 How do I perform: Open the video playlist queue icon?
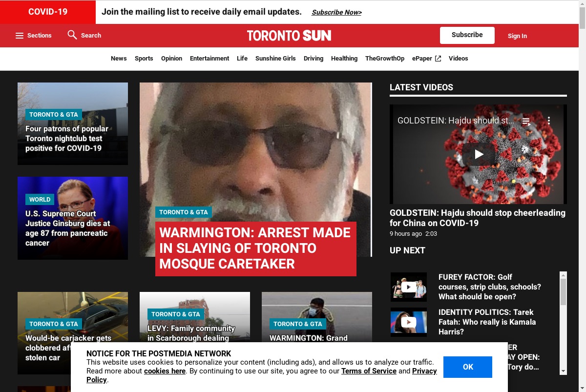526,121
